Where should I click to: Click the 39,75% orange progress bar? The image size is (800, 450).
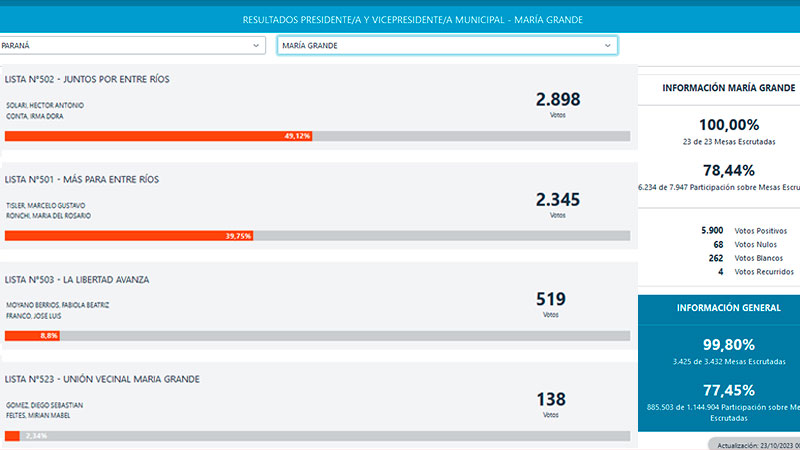(x=129, y=236)
